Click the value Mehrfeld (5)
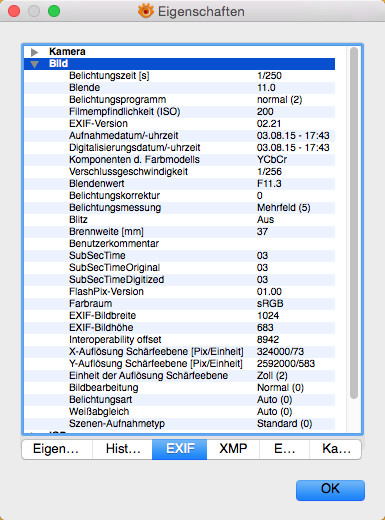Viewport: 385px width, 520px height. click(284, 208)
